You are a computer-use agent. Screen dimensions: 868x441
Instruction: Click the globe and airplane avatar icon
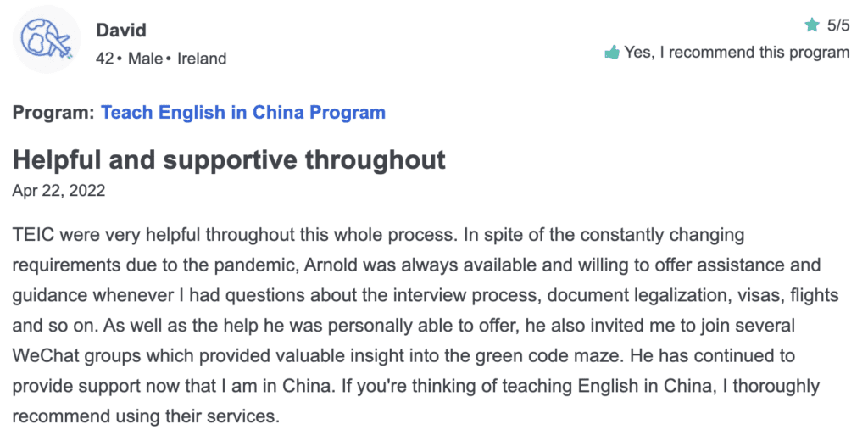click(47, 39)
